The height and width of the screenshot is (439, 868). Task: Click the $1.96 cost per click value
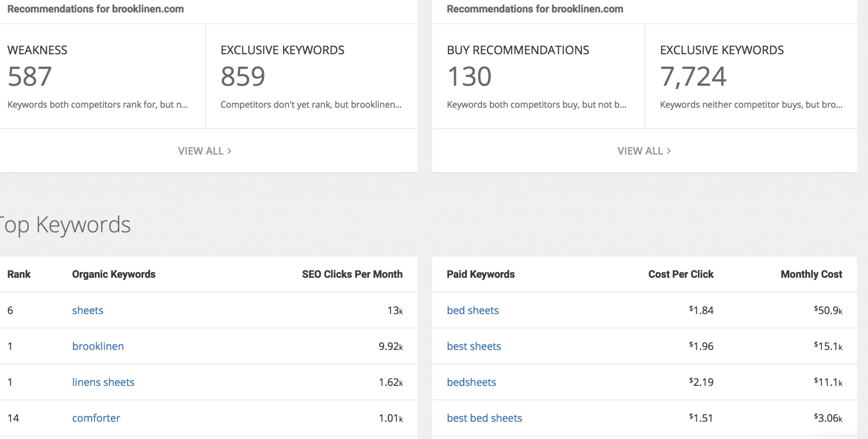click(701, 347)
